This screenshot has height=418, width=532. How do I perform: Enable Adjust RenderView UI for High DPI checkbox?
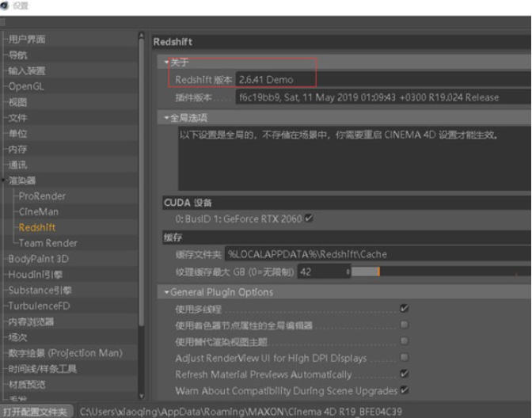point(404,357)
